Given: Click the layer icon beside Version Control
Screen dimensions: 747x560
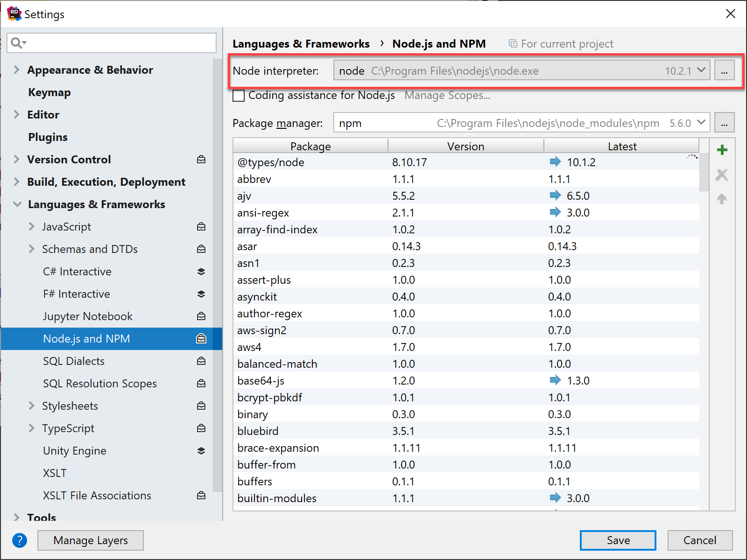Looking at the screenshot, I should 201,160.
